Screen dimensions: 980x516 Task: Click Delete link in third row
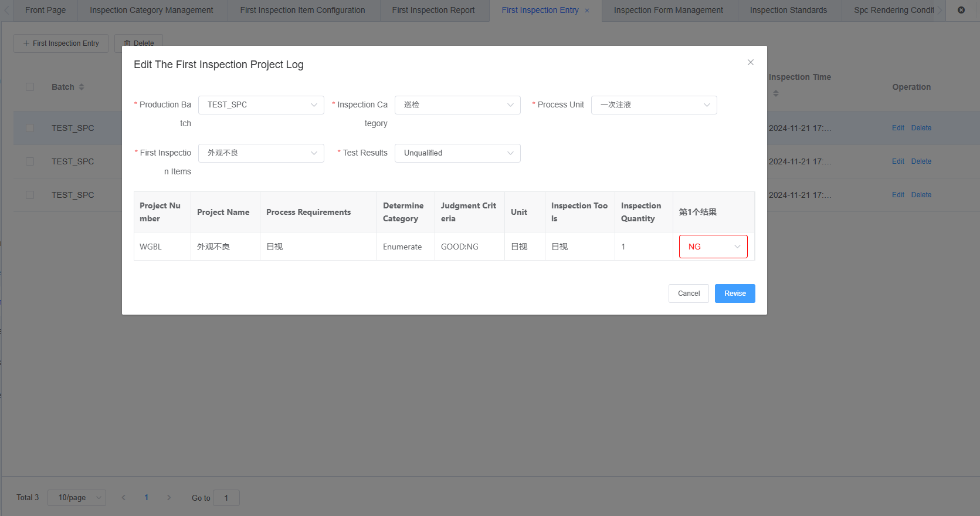click(921, 195)
